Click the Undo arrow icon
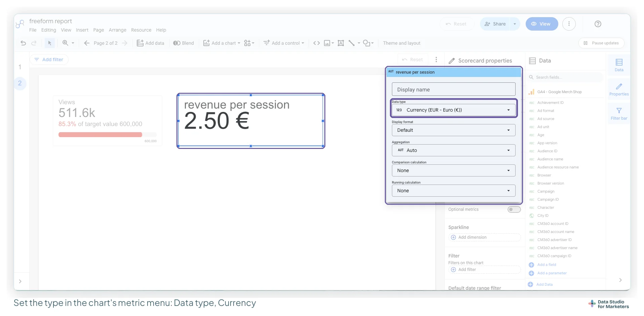The width and height of the screenshot is (644, 316). [x=23, y=43]
